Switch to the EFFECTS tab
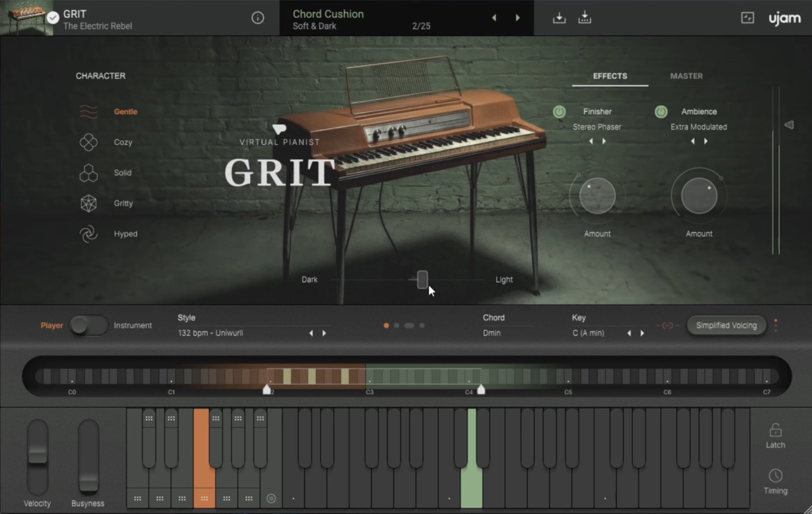 (610, 76)
